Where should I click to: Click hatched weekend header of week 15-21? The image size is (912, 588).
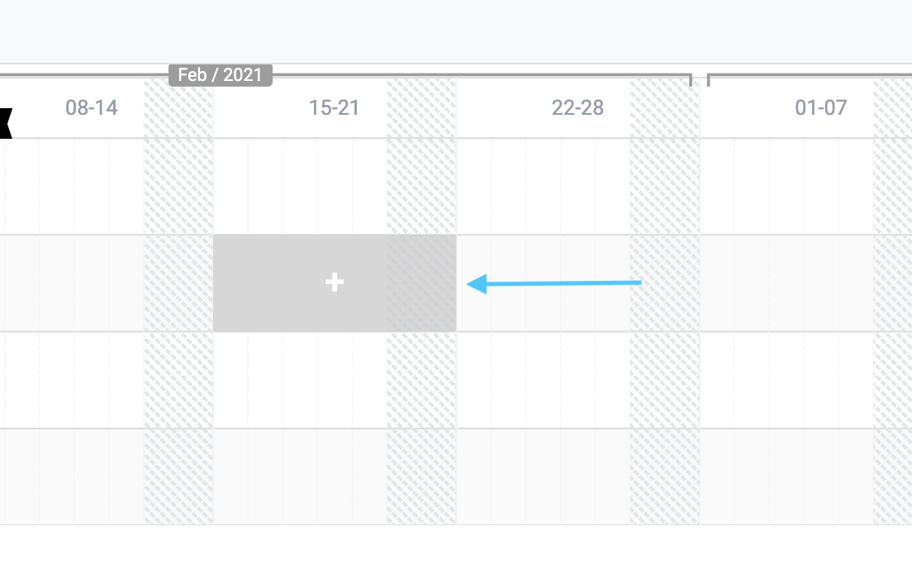tap(421, 108)
